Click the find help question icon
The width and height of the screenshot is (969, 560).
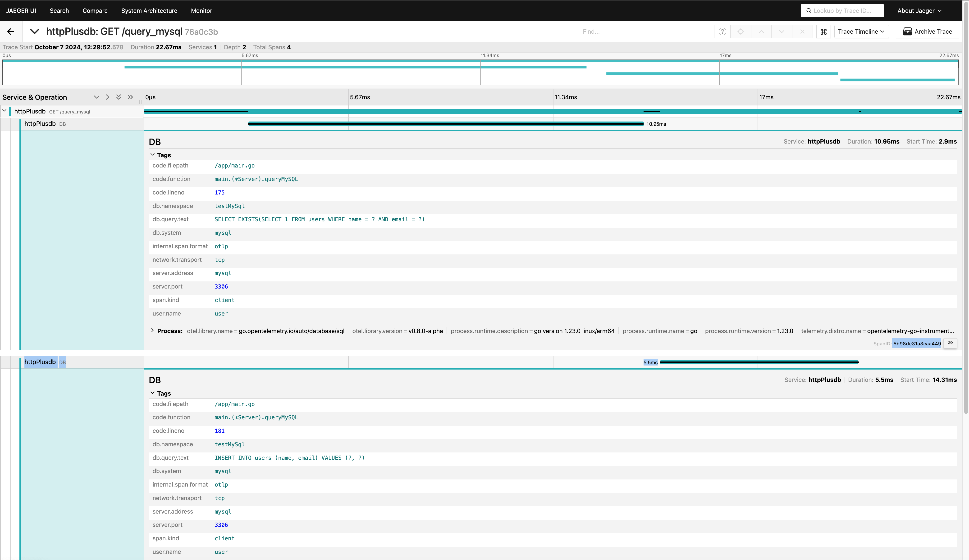pos(722,32)
